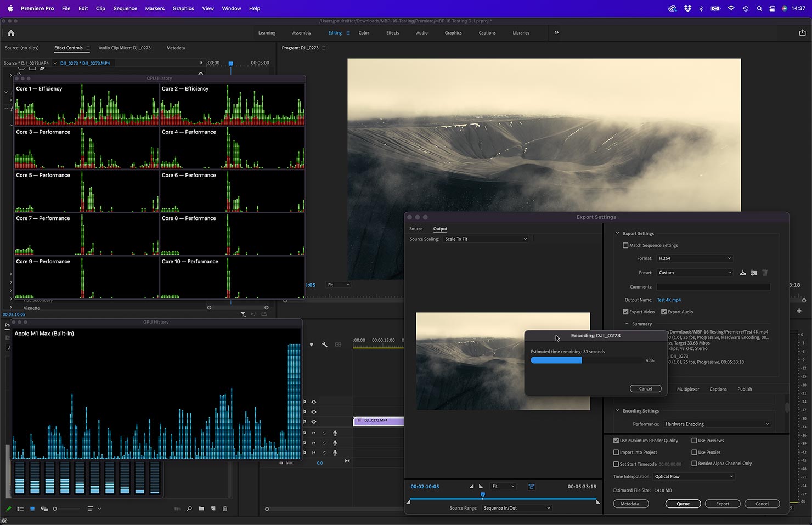
Task: Open the Source Scaling dropdown Scale To Fit
Action: point(486,239)
